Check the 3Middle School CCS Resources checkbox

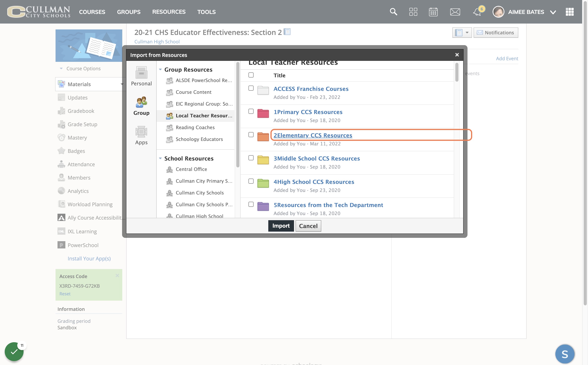point(251,158)
